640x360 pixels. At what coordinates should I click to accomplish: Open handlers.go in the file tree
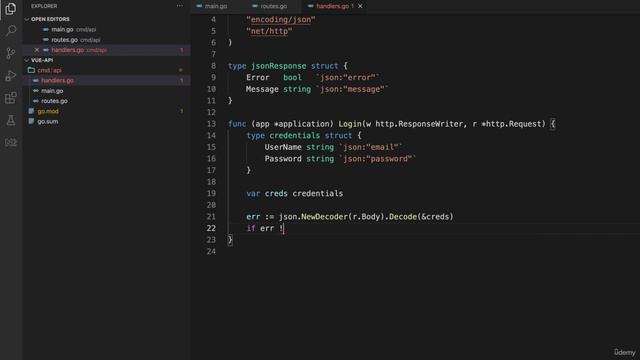pyautogui.click(x=58, y=80)
